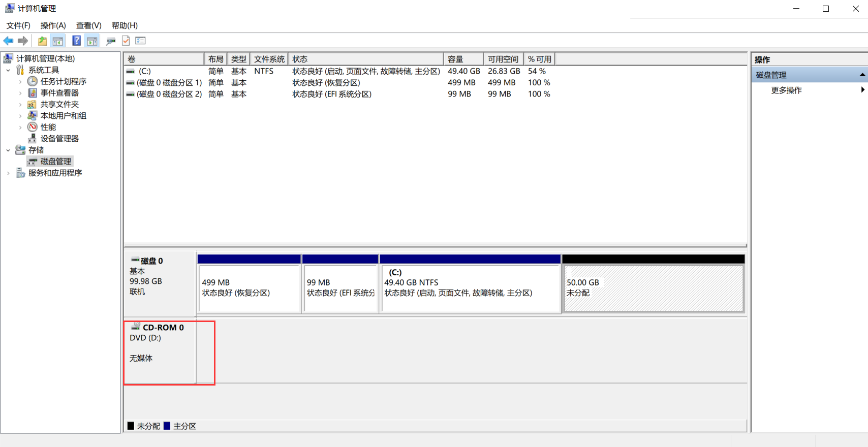Image resolution: width=868 pixels, height=447 pixels.
Task: Expand the 事件查看器 node arrow
Action: [x=20, y=93]
